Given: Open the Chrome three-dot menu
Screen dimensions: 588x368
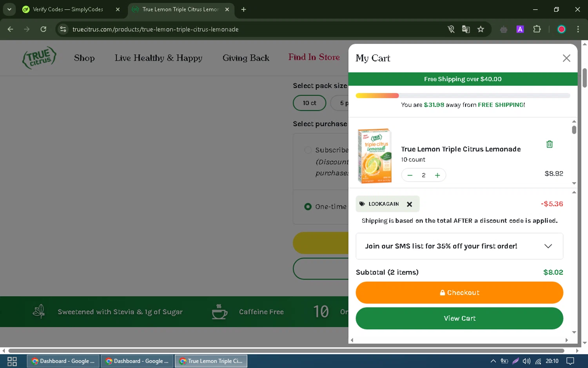Looking at the screenshot, I should click(x=578, y=29).
